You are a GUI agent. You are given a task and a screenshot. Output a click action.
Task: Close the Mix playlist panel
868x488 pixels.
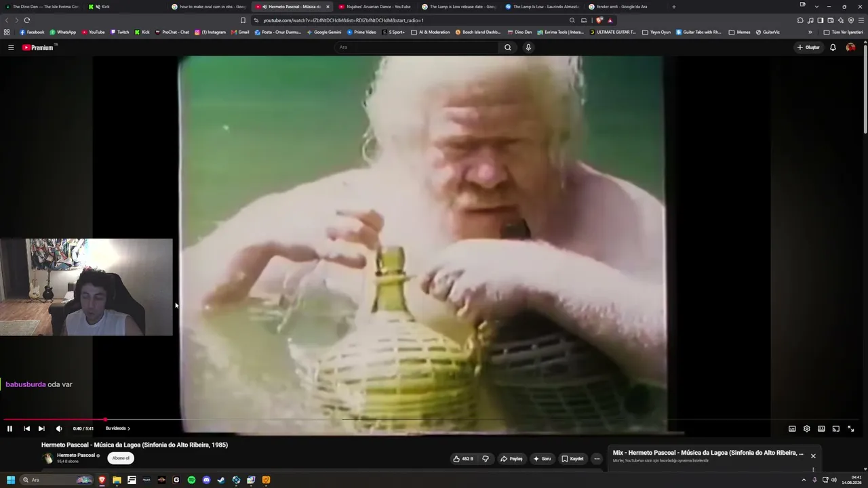(x=813, y=456)
